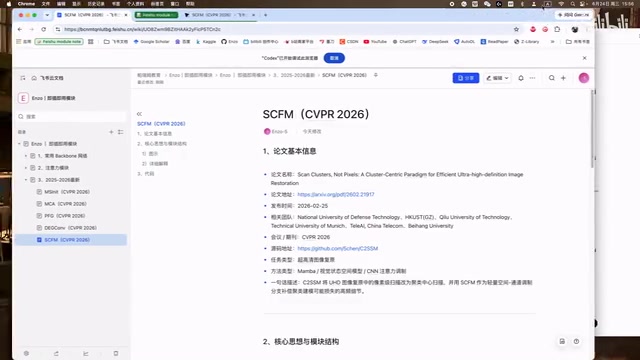Open the bookmark grid icon beside the Feishu chip
The image size is (640, 360).
[91, 42]
